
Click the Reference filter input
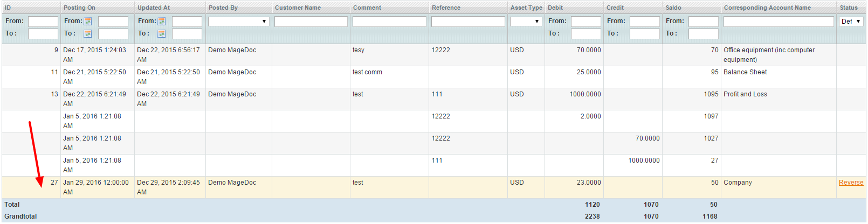(468, 22)
